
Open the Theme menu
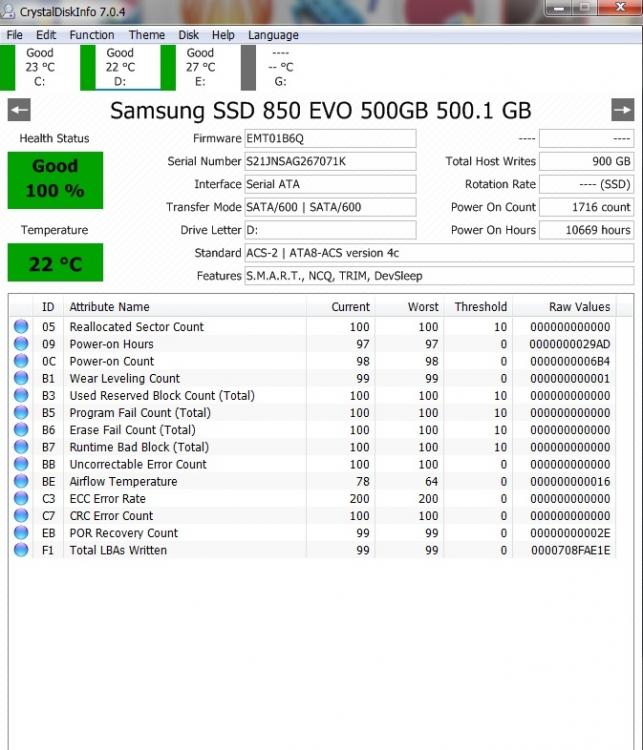[x=146, y=35]
